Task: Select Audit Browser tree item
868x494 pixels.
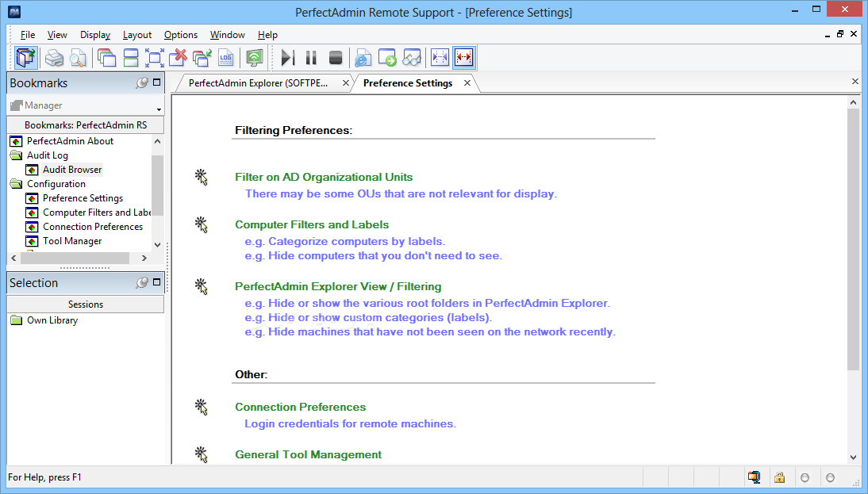Action: (72, 170)
